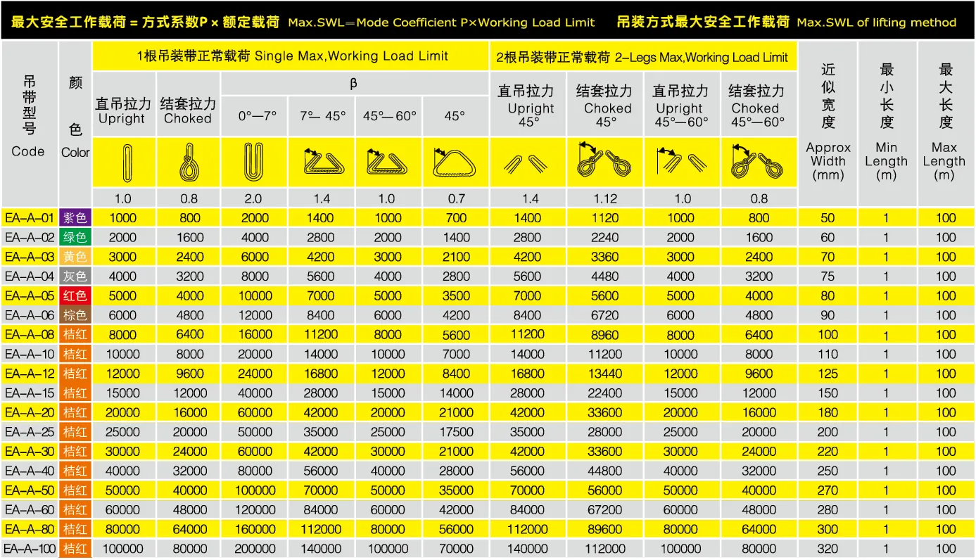976x560 pixels.
Task: Select the green 绿色 color cell
Action: coord(75,238)
